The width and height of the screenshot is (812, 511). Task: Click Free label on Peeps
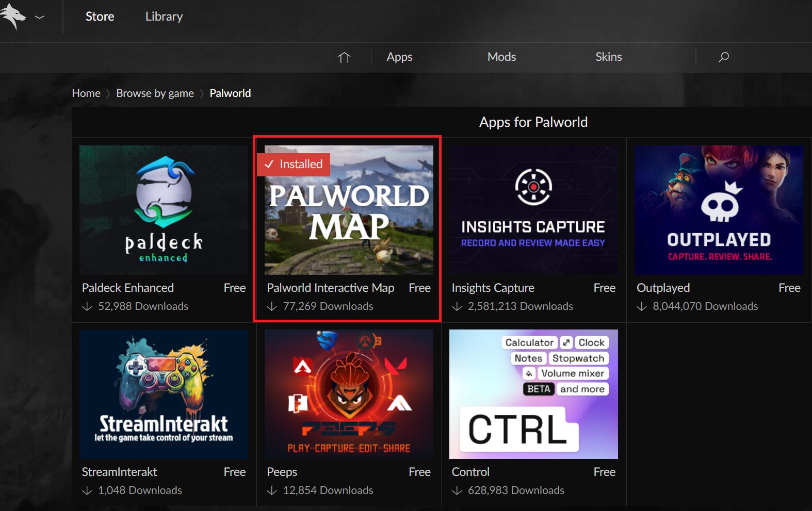click(420, 472)
